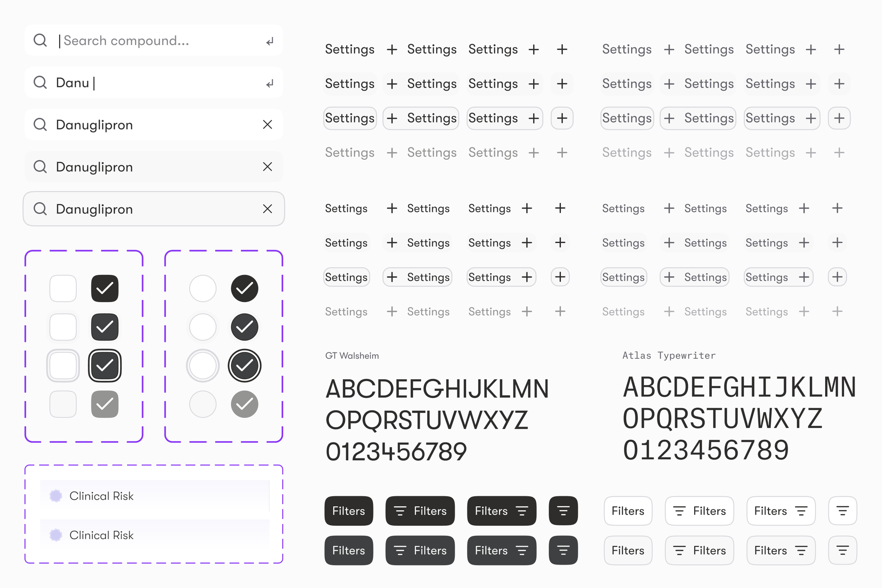Viewport: 882px width, 588px height.
Task: Select the topmost empty round button
Action: click(203, 288)
